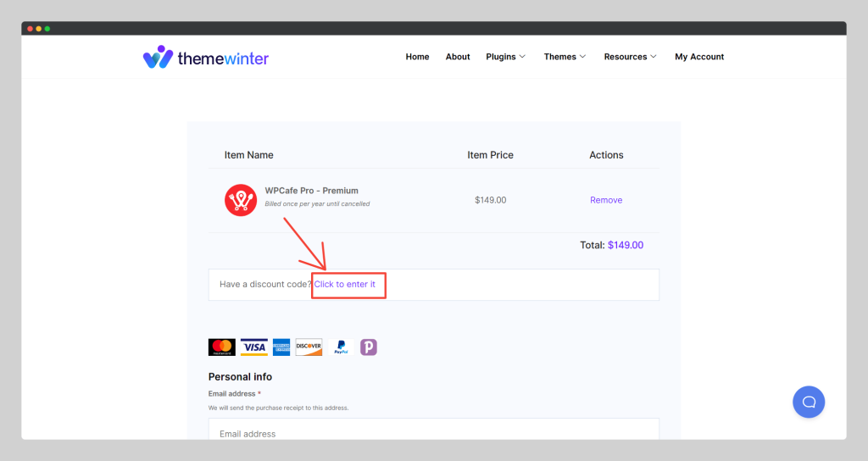The width and height of the screenshot is (868, 461).
Task: Click the Total $149.00 amount
Action: click(625, 245)
